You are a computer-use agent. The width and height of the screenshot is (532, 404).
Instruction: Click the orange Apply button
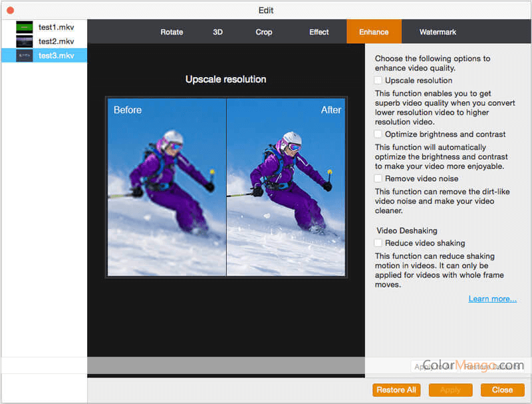coord(450,390)
